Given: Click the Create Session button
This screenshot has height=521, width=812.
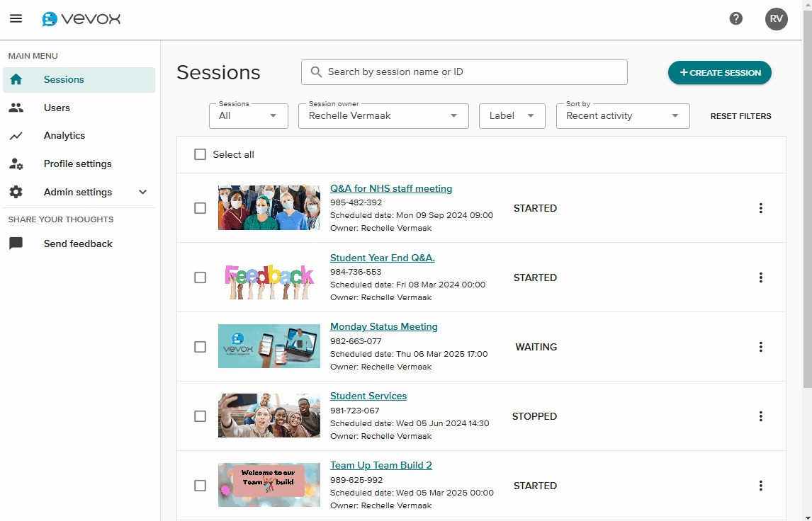Looking at the screenshot, I should click(719, 73).
